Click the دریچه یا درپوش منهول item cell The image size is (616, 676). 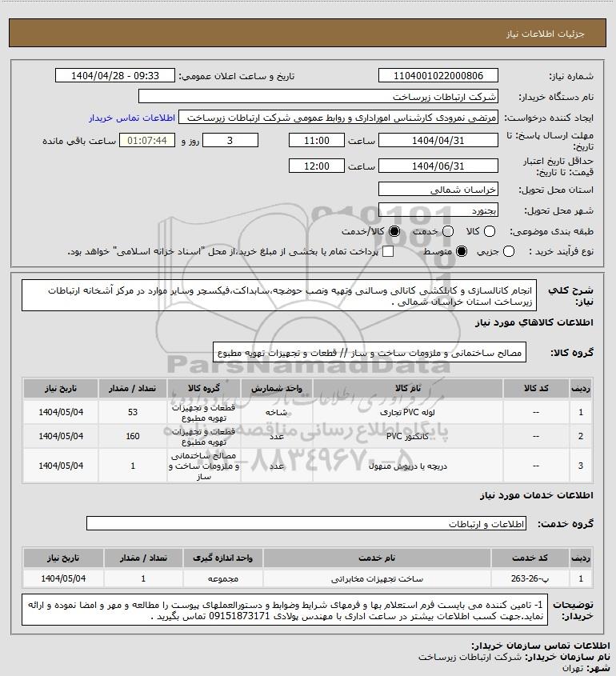pos(408,466)
